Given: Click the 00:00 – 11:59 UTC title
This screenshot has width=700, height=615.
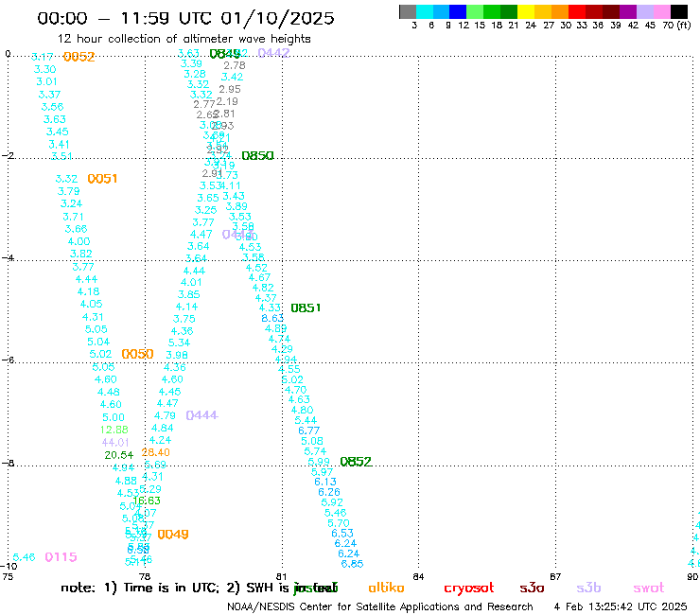Looking at the screenshot, I should pos(185,18).
